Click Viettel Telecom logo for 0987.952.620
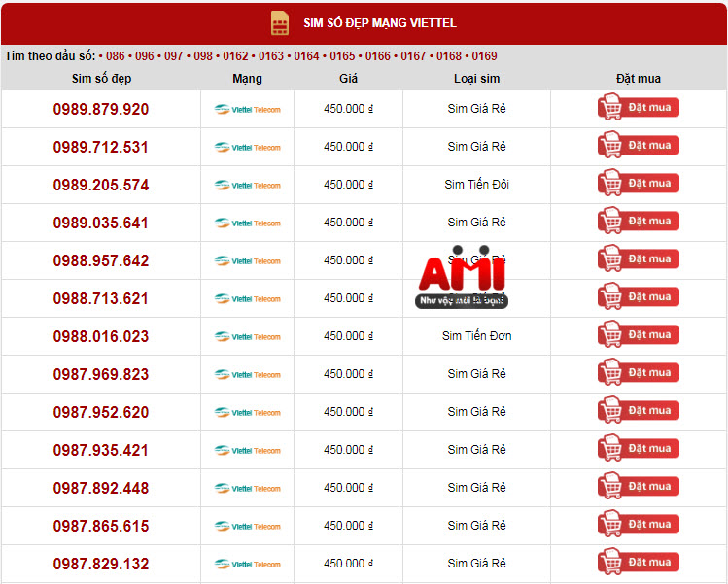The image size is (728, 584). 248,413
